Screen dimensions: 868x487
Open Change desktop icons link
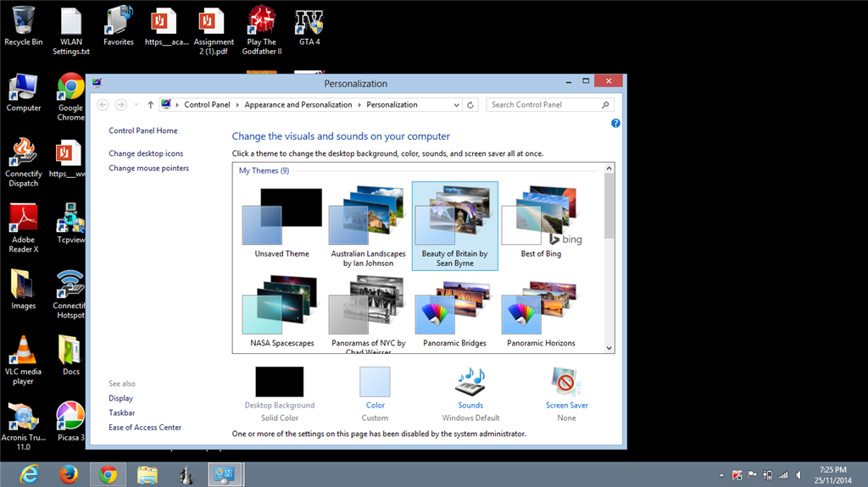pos(146,153)
